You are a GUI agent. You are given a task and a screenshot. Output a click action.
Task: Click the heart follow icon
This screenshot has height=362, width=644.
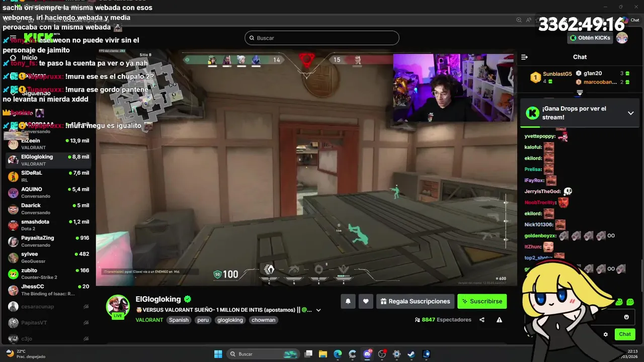(366, 301)
